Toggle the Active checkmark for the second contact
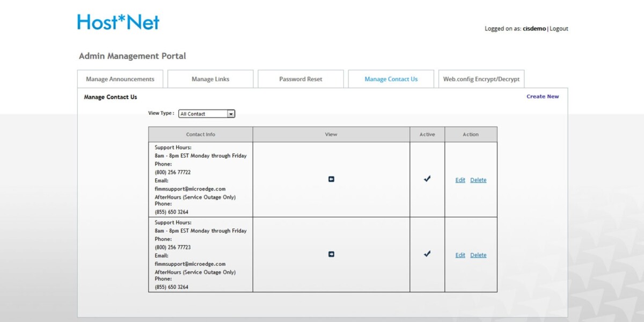Image resolution: width=644 pixels, height=322 pixels. tap(427, 254)
